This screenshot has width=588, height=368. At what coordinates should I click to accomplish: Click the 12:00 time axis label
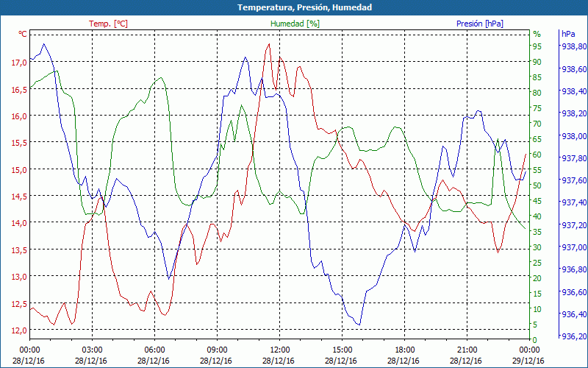tap(279, 349)
